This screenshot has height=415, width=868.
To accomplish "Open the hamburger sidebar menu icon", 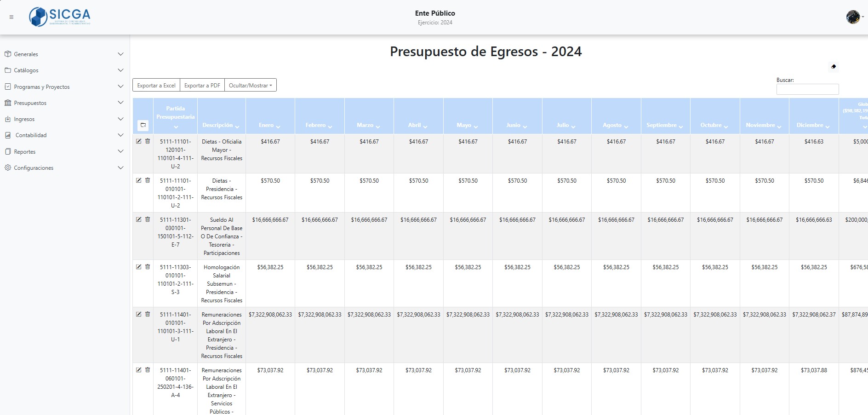I will [x=11, y=17].
